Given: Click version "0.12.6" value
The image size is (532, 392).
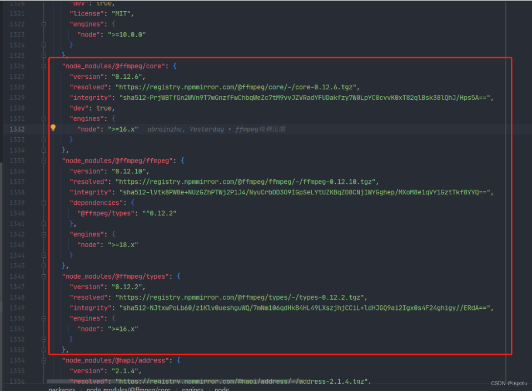Looking at the screenshot, I should (127, 77).
